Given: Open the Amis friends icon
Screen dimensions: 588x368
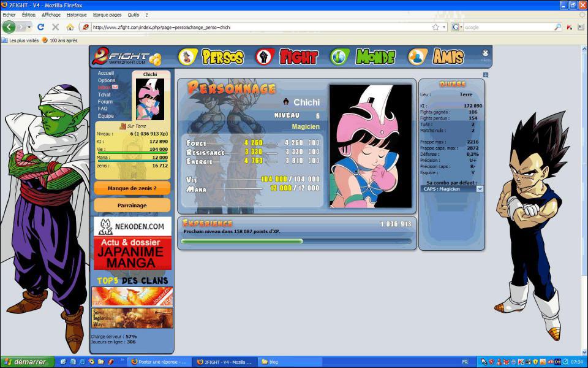Looking at the screenshot, I should pos(418,57).
